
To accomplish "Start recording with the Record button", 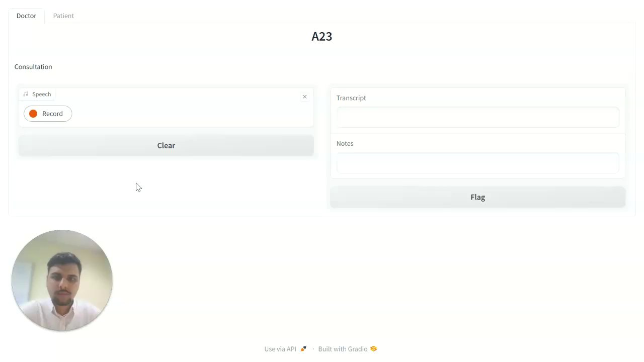I will [48, 114].
